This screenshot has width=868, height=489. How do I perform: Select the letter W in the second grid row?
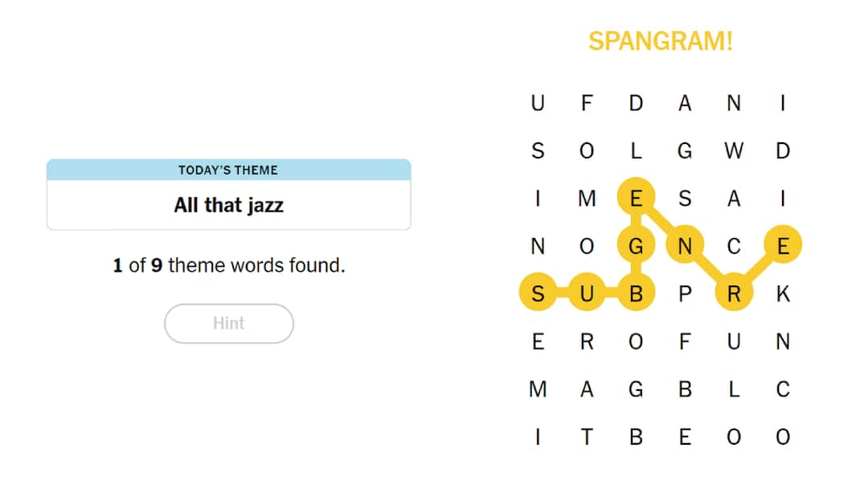click(x=734, y=150)
